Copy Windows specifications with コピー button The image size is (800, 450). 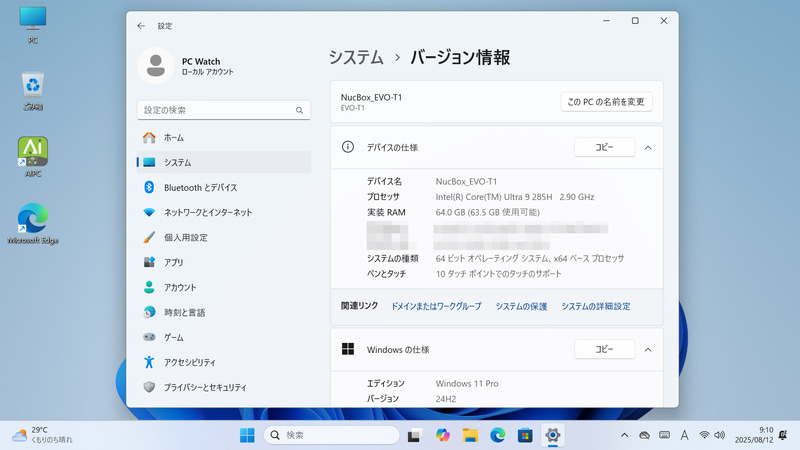(605, 349)
